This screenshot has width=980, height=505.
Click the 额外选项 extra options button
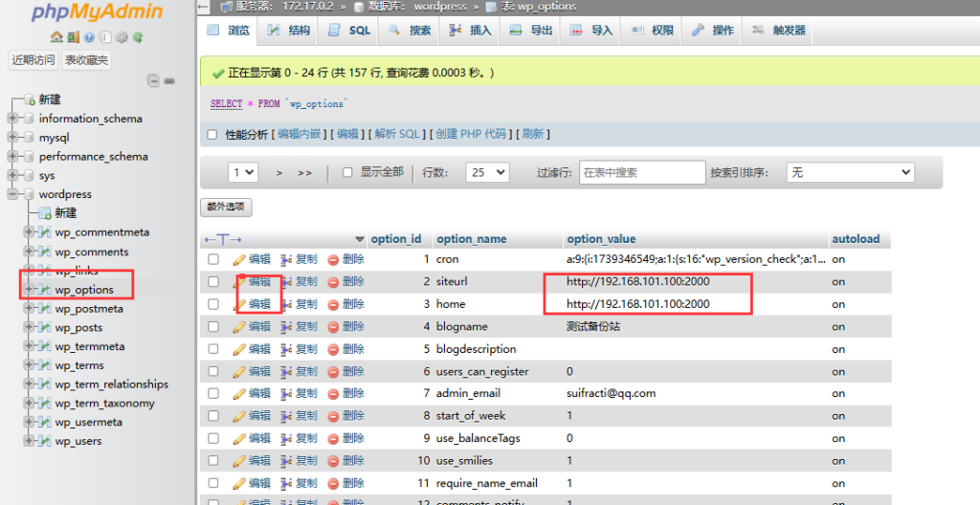(226, 207)
